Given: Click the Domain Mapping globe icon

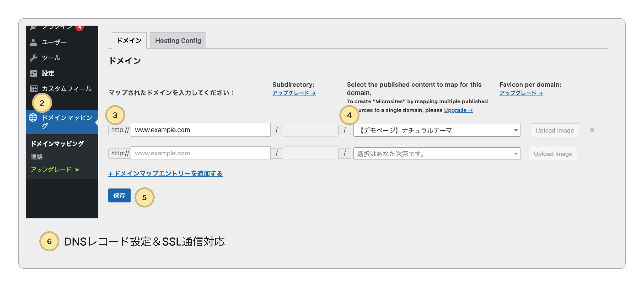Looking at the screenshot, I should 33,117.
